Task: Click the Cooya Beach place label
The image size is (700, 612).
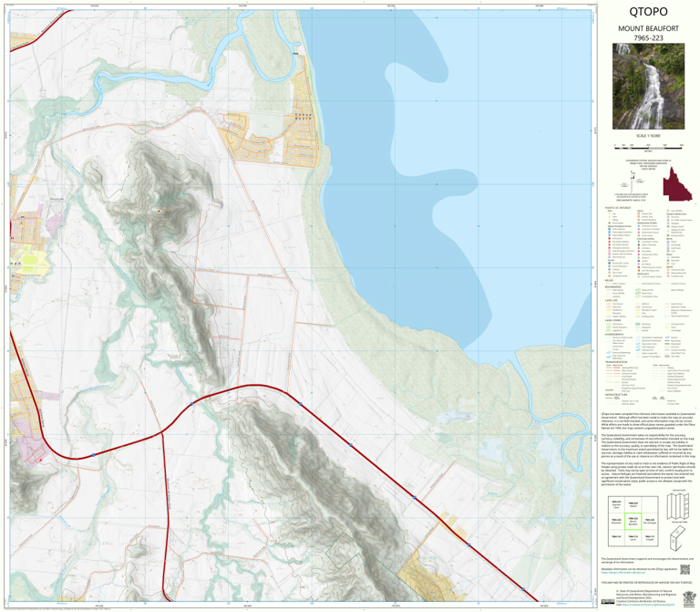Action: coord(304,117)
